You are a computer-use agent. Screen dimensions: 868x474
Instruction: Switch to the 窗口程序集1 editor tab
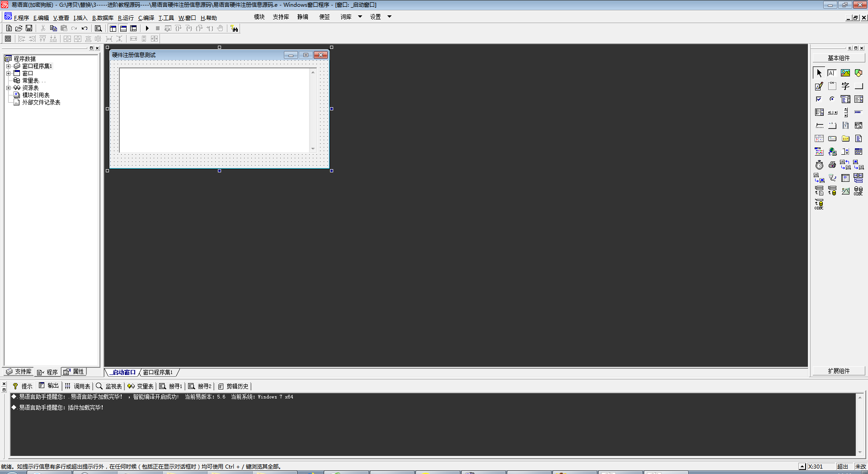coord(158,372)
